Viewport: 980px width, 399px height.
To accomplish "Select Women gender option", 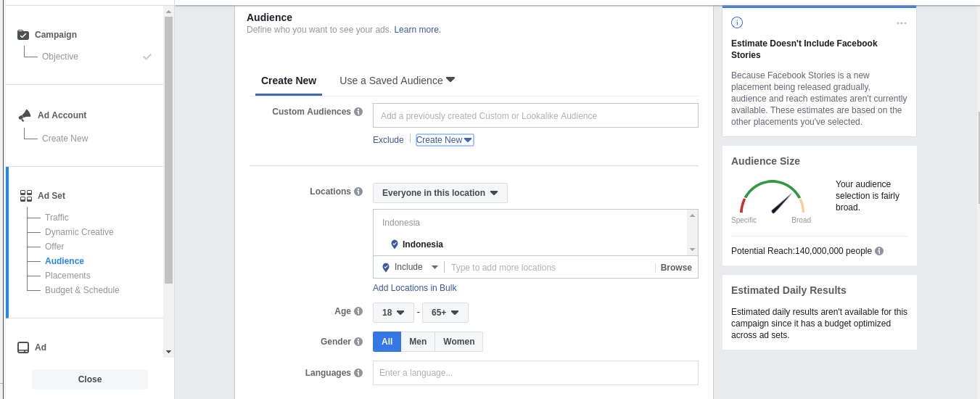I will coord(459,342).
